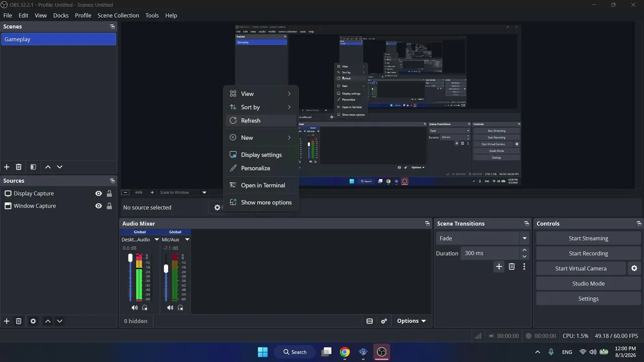Screen dimensions: 644x362
Task: Open scene filters icon in the Scenes toolbar
Action: click(33, 167)
